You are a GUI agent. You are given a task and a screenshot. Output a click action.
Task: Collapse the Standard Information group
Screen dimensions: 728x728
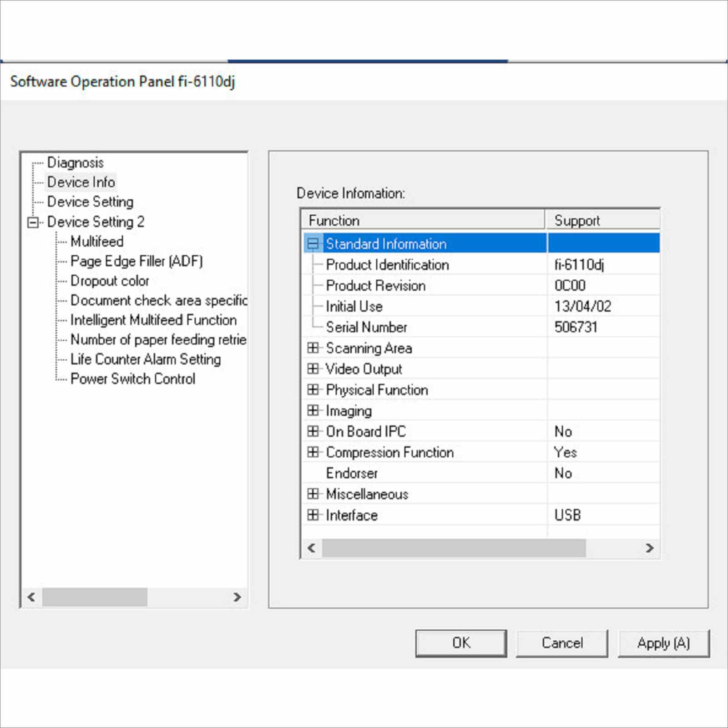click(x=313, y=243)
